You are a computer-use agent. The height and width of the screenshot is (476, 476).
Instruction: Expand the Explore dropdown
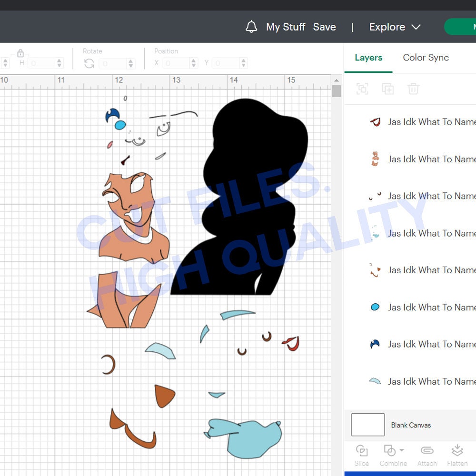point(395,27)
